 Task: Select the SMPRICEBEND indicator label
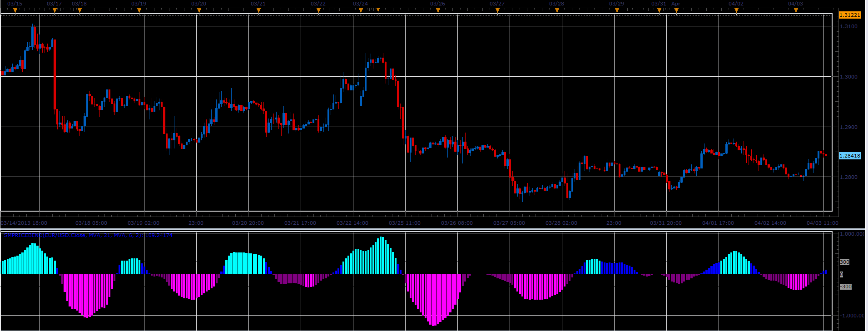pos(88,235)
